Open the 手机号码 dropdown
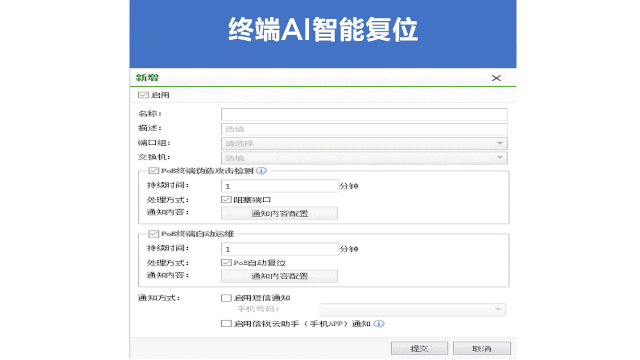 point(413,309)
